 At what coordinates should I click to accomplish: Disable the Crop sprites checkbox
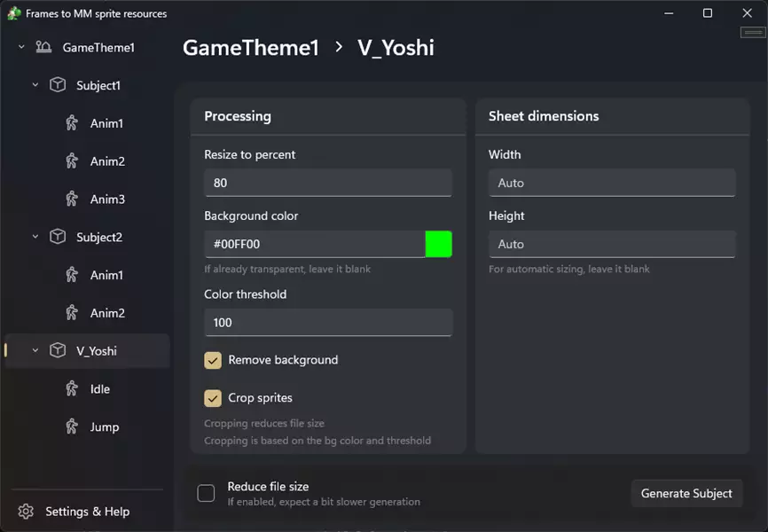213,398
